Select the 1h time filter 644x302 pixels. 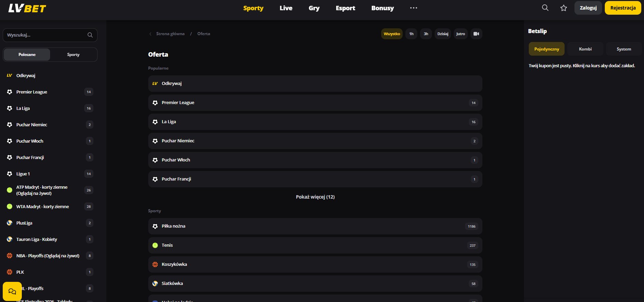[x=411, y=34]
